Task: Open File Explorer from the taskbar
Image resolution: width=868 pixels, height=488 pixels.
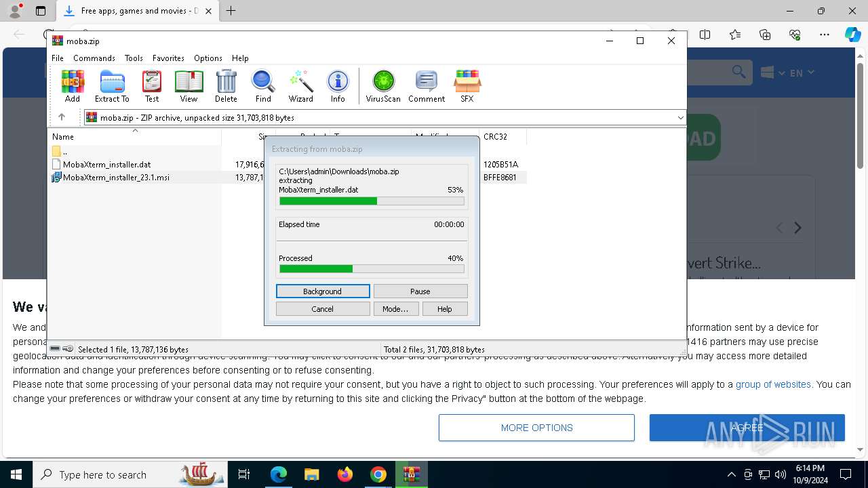Action: 311,474
